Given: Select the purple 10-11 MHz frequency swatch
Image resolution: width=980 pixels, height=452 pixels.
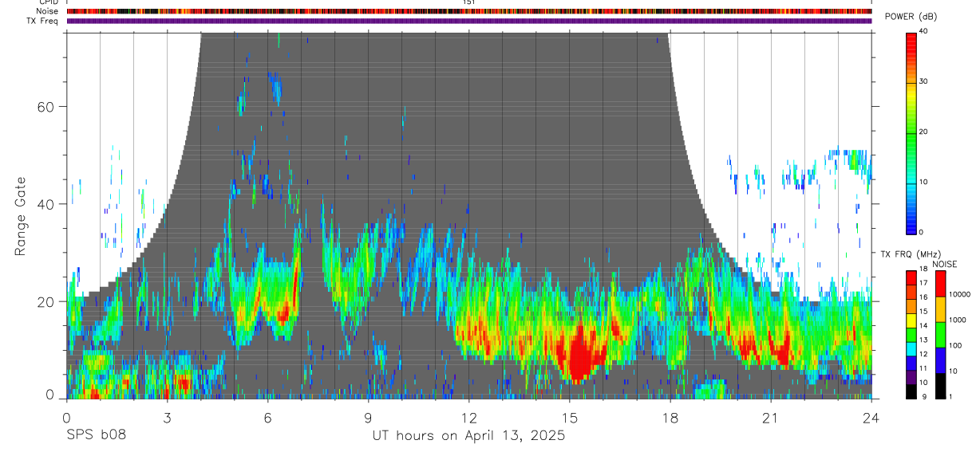Looking at the screenshot, I should (x=911, y=376).
